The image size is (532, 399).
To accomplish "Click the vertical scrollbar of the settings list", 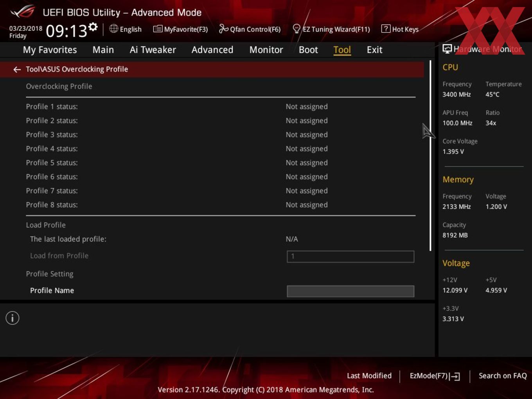I will pyautogui.click(x=430, y=156).
